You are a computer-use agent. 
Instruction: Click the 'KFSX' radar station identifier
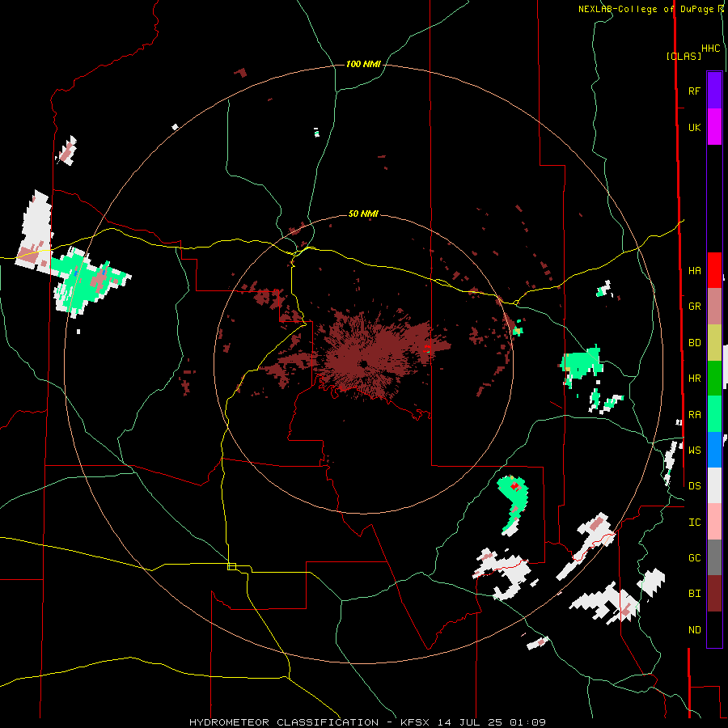pos(415,722)
